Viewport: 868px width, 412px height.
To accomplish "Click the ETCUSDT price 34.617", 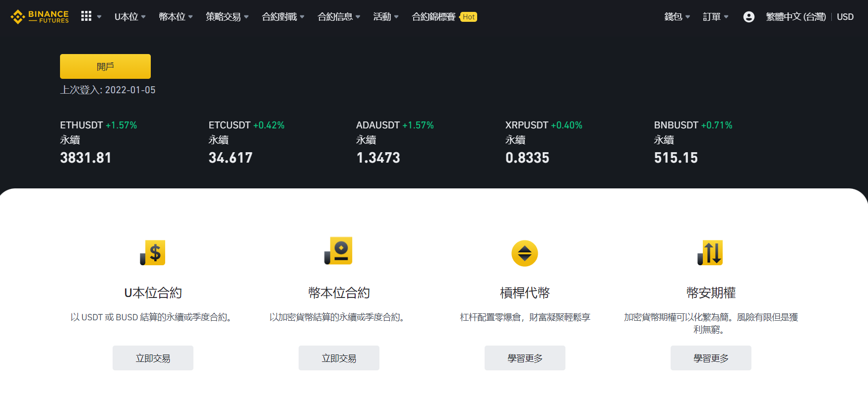I will click(x=231, y=158).
